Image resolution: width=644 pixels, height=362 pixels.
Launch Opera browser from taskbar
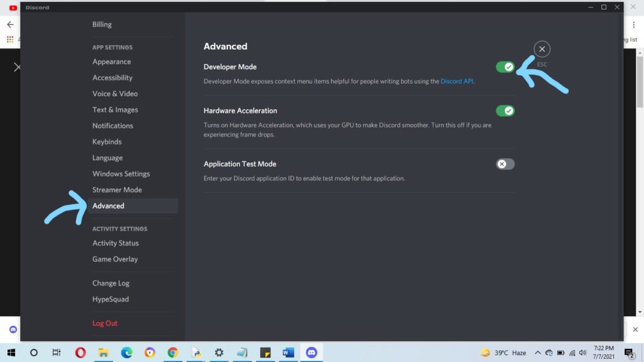click(x=80, y=353)
